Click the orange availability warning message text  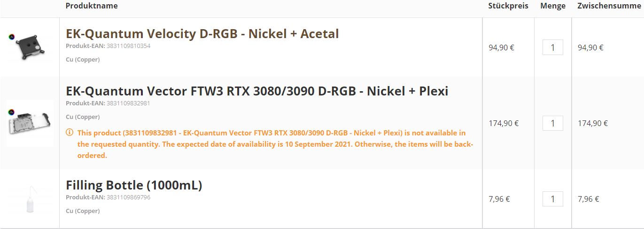pyautogui.click(x=276, y=144)
